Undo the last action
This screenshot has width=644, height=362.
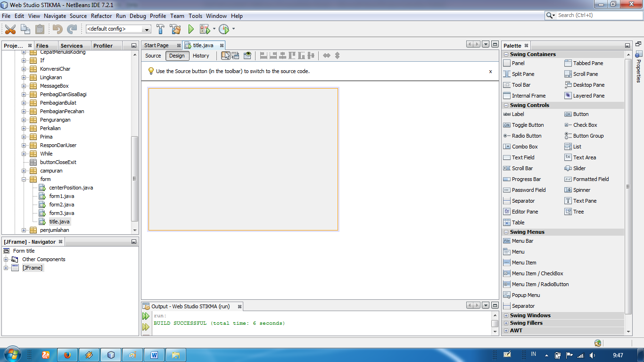tap(56, 29)
